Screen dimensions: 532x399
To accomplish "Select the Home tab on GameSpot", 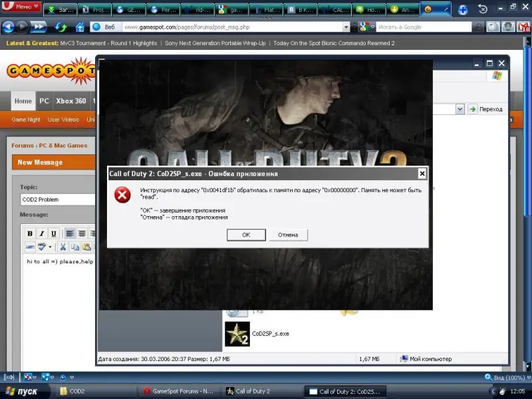I will click(x=23, y=101).
